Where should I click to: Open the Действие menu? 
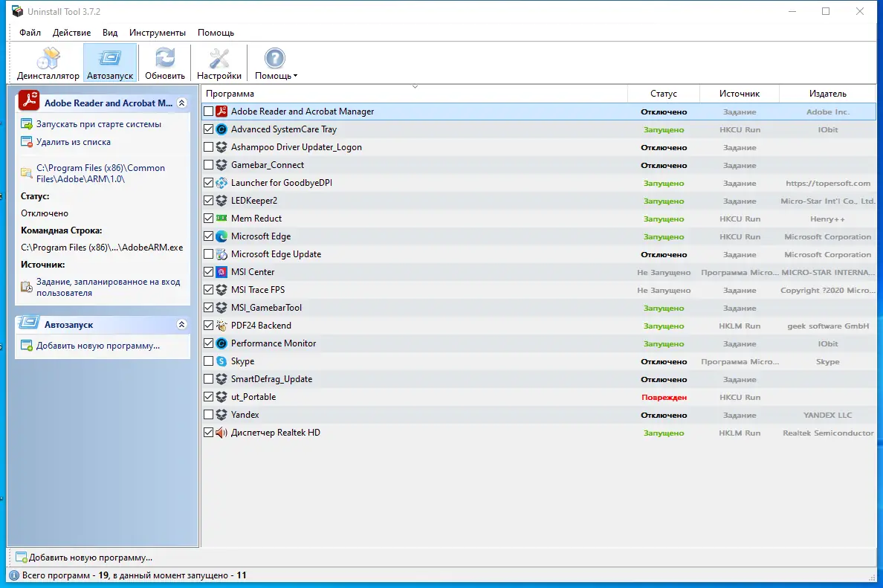[71, 33]
